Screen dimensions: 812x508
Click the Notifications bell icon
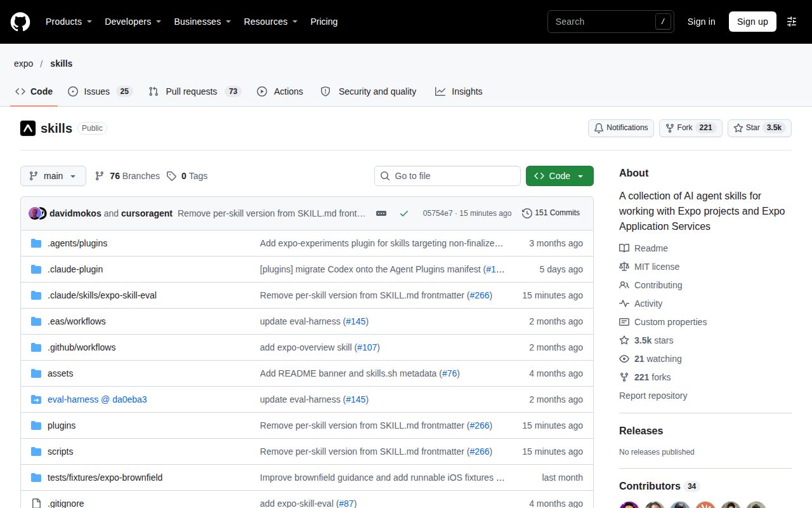(x=598, y=128)
